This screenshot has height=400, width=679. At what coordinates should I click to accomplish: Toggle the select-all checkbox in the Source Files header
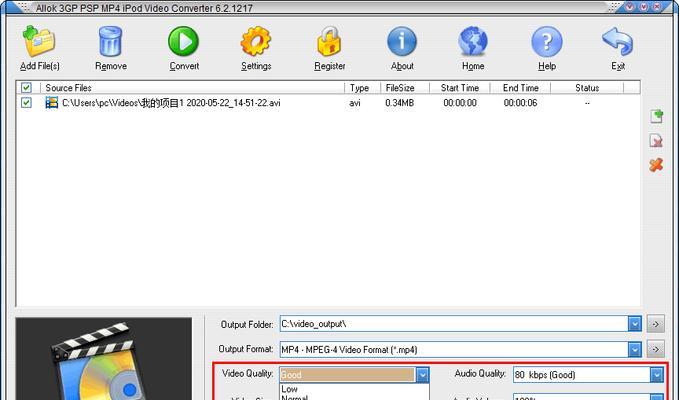pos(26,88)
